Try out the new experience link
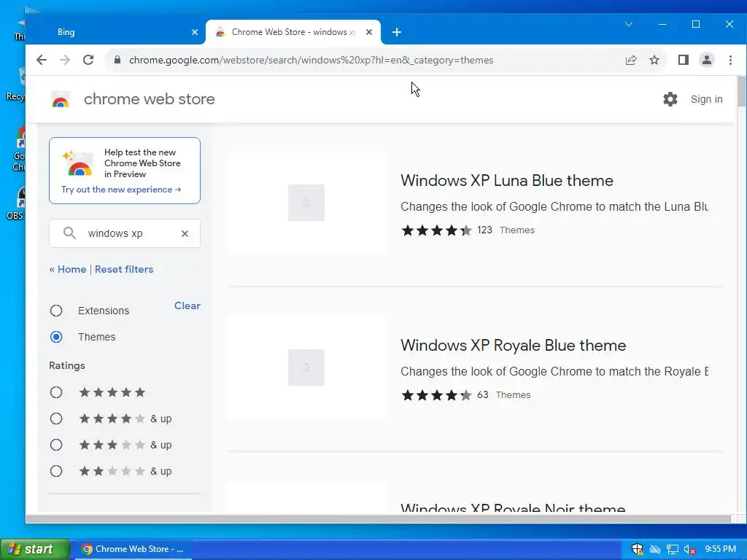The width and height of the screenshot is (747, 560). pos(121,190)
